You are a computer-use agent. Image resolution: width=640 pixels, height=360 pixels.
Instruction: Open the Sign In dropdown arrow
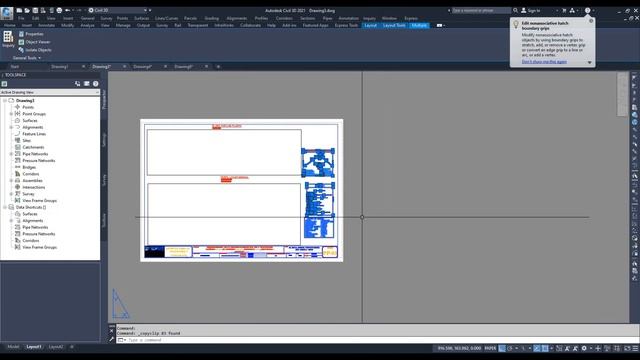pyautogui.click(x=557, y=10)
